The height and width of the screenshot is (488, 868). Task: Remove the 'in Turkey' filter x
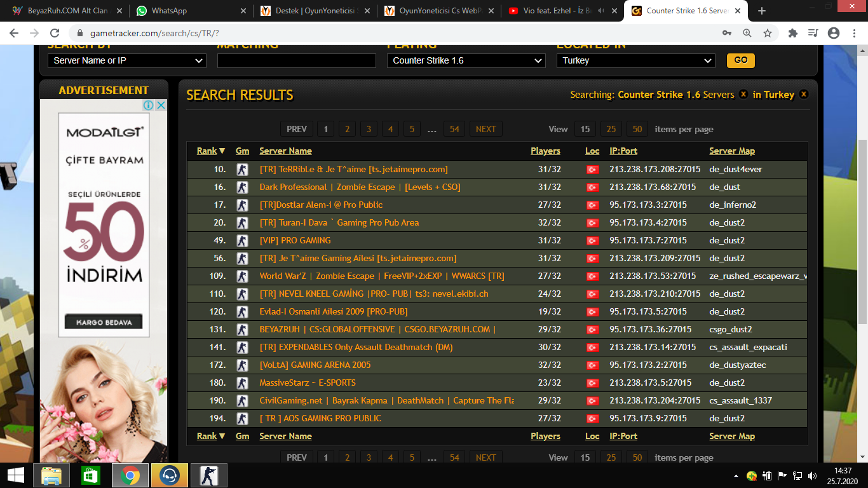(x=803, y=95)
